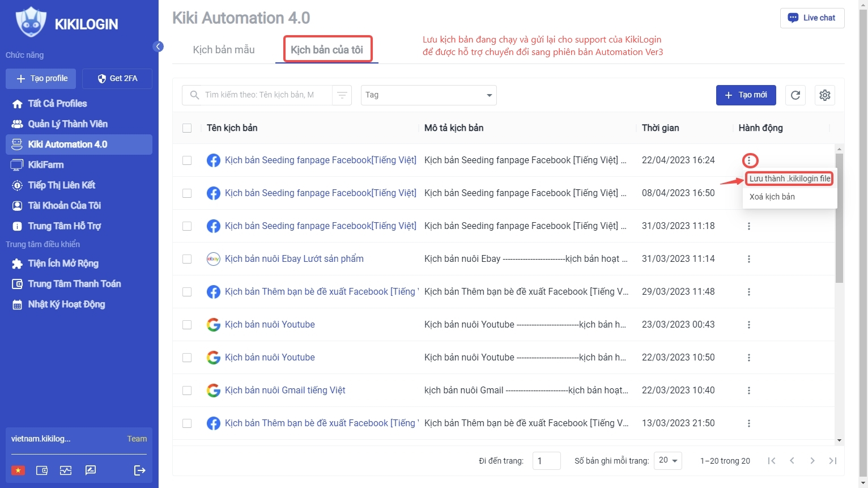Click the logout icon in the sidebar
This screenshot has width=868, height=488.
139,470
